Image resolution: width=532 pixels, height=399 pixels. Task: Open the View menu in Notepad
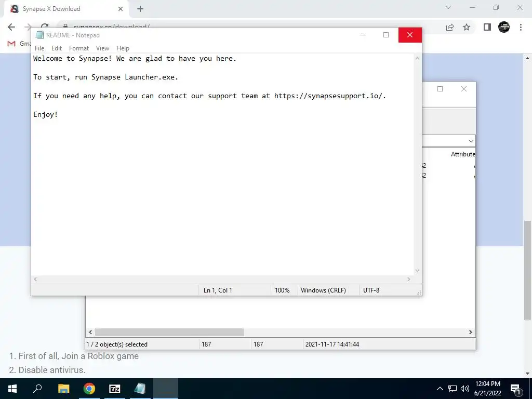[102, 48]
